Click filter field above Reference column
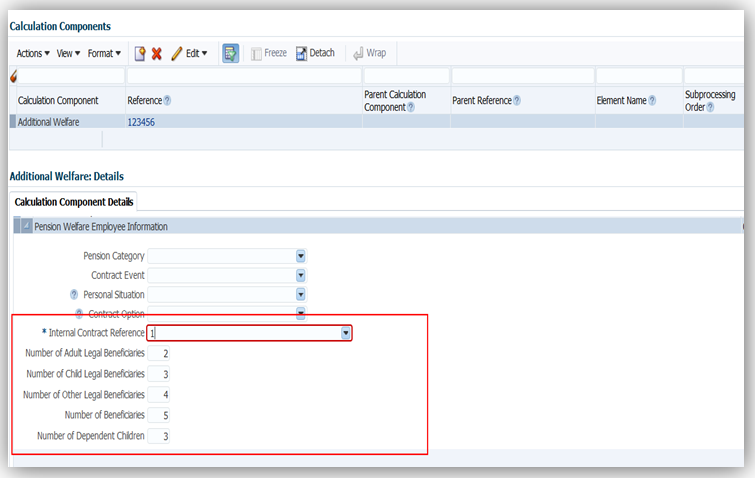 click(244, 76)
